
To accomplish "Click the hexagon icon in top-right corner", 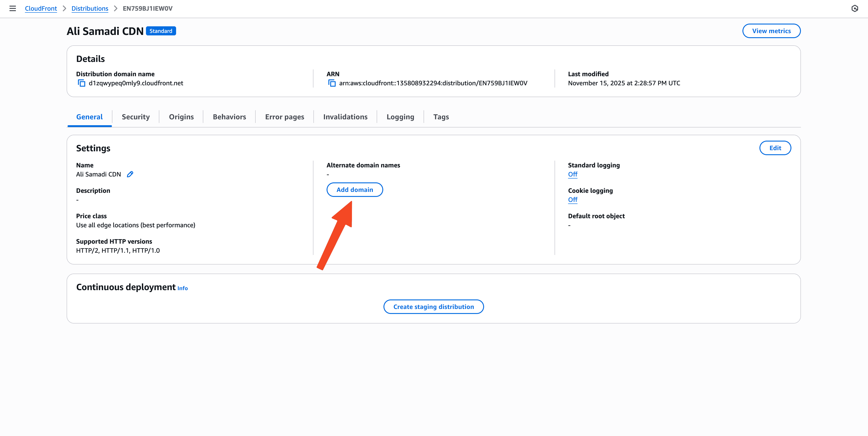I will click(x=855, y=8).
